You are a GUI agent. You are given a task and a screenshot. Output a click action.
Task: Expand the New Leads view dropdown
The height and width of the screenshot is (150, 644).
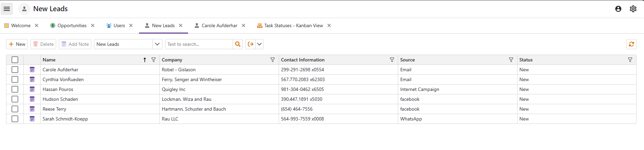tap(157, 44)
